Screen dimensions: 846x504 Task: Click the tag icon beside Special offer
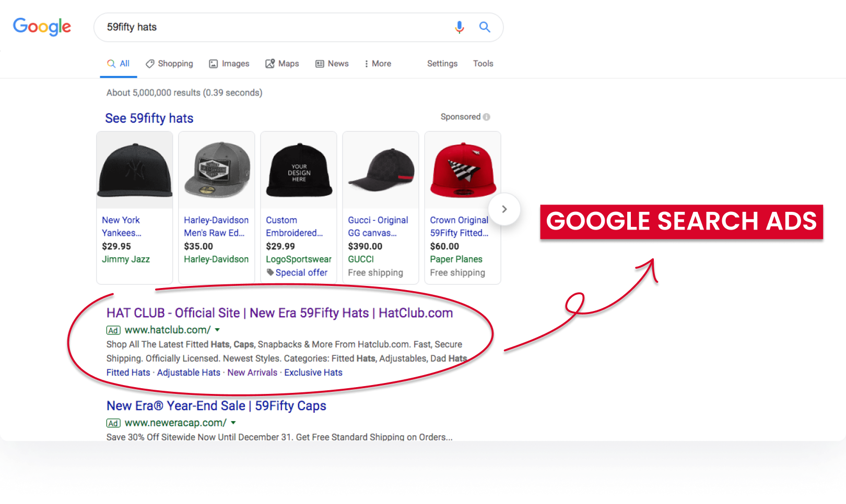pos(271,272)
